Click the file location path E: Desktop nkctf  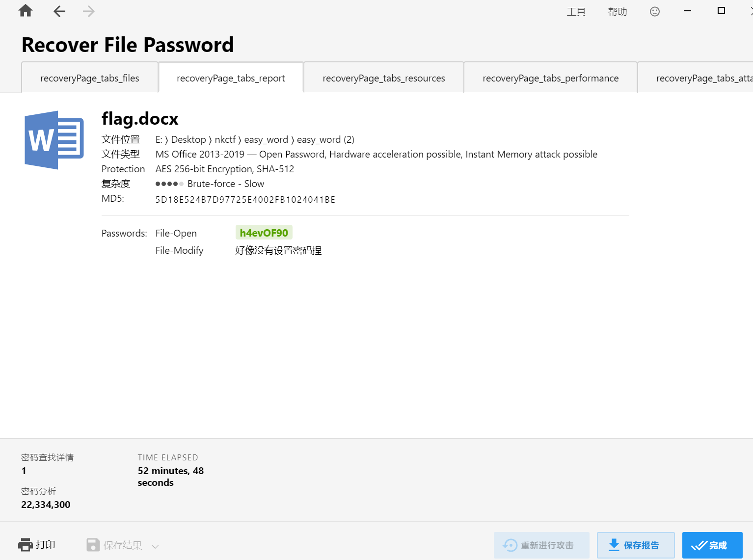click(255, 140)
